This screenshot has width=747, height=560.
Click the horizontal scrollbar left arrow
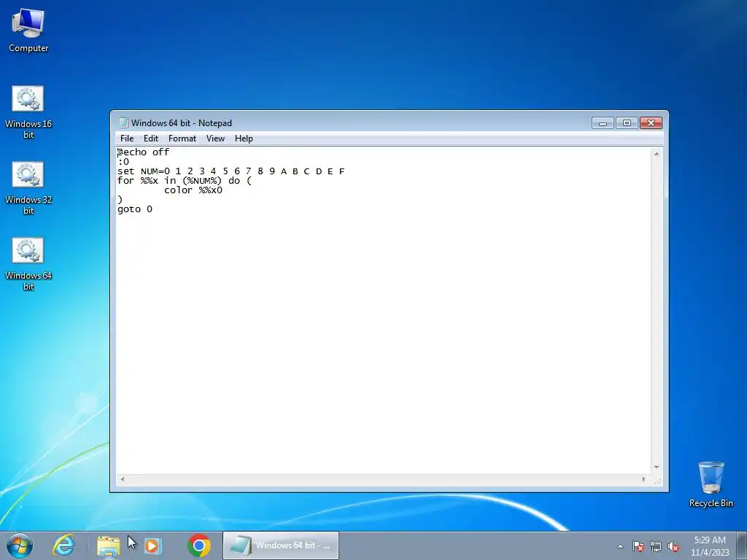coord(122,479)
